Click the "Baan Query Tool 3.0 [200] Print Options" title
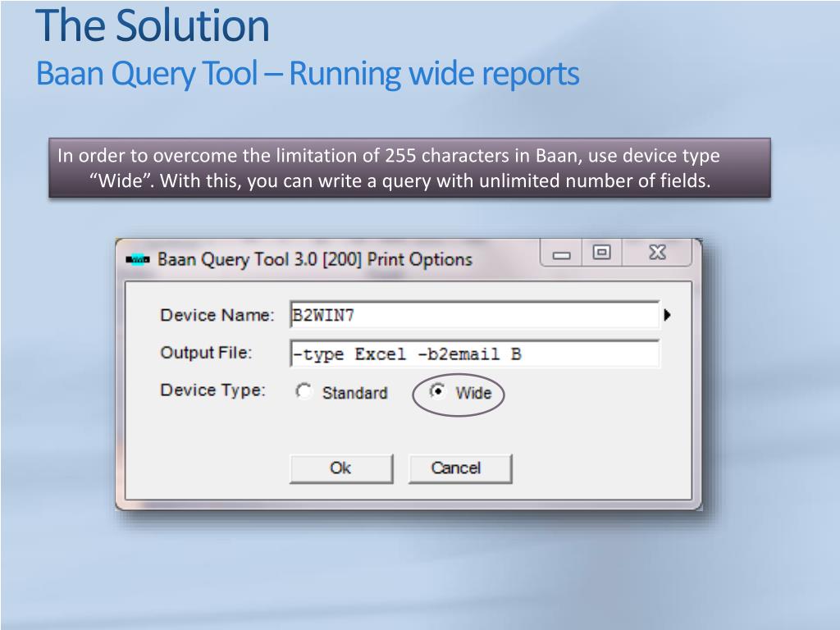 pyautogui.click(x=315, y=259)
